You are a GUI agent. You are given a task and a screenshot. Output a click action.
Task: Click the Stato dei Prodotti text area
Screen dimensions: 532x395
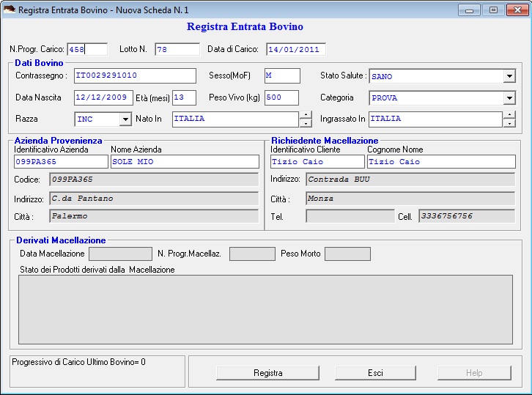tap(265, 309)
